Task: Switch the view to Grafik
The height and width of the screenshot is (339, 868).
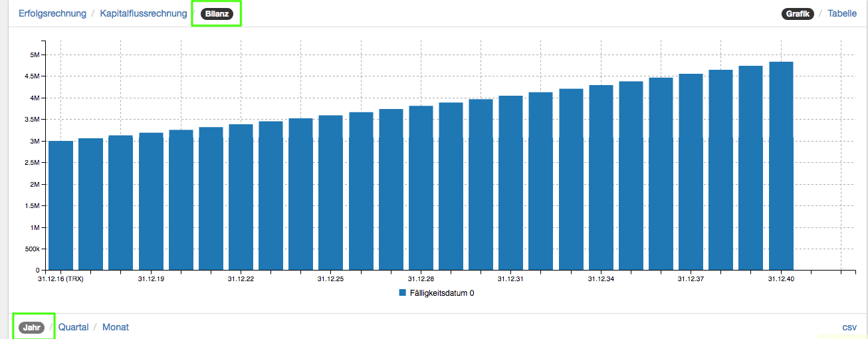Action: tap(798, 14)
